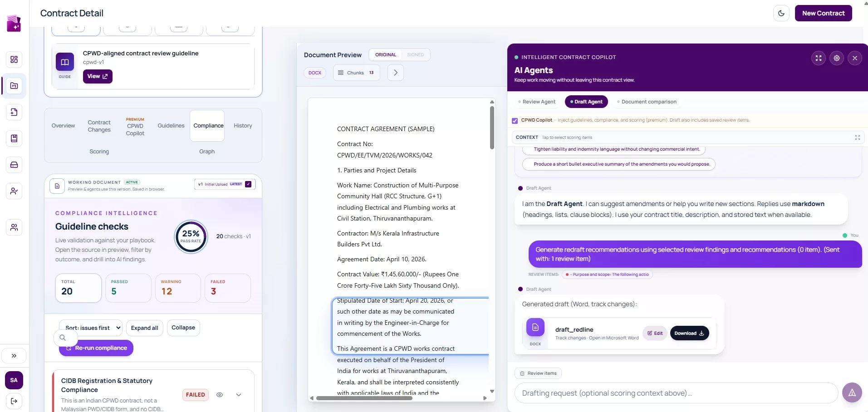
Task: Open the Sort: issues first dropdown
Action: [91, 328]
